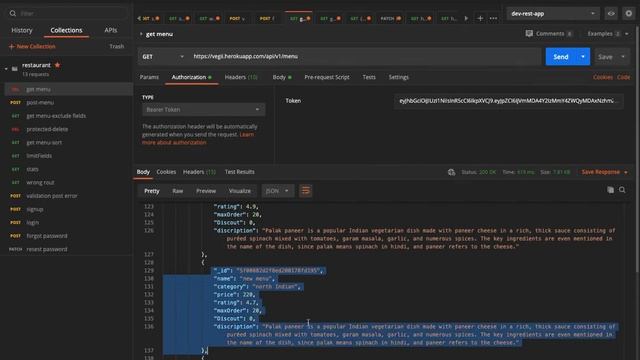Open the Bearer Token type dropdown
The width and height of the screenshot is (640, 360).
[x=203, y=109]
